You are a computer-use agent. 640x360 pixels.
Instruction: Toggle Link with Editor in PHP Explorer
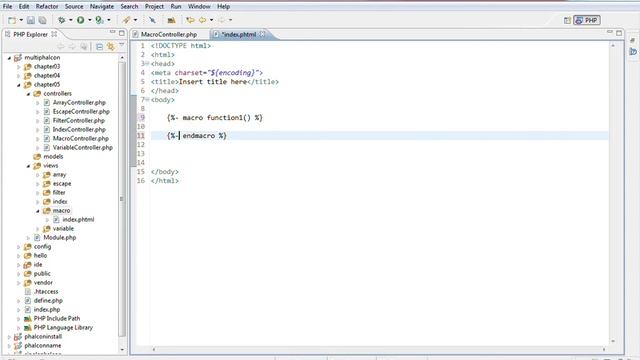click(x=111, y=47)
